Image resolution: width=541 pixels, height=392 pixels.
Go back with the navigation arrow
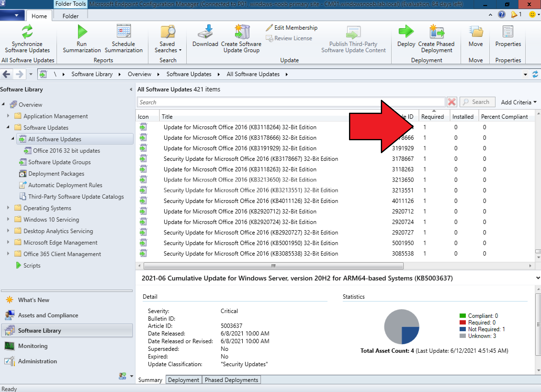(6, 74)
